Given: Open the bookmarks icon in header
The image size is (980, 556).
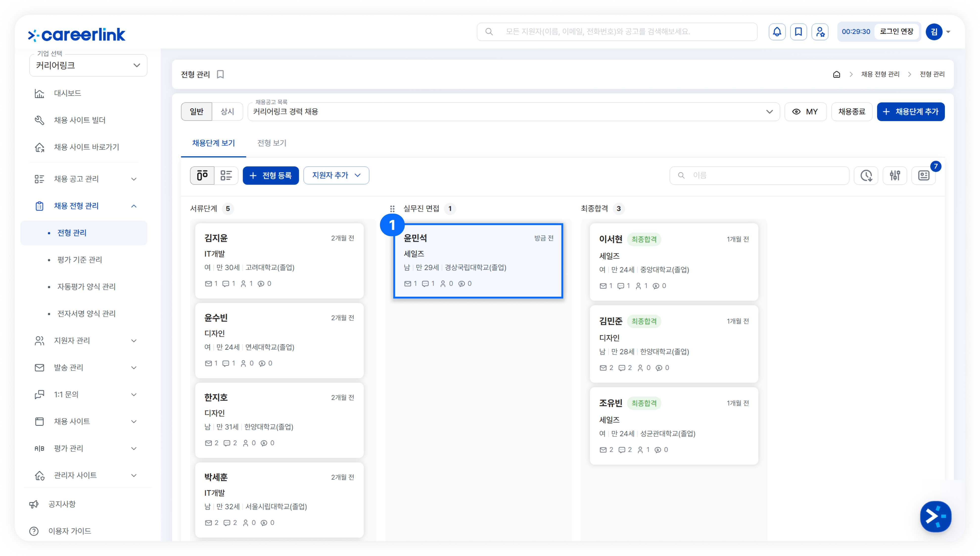Looking at the screenshot, I should pos(798,32).
